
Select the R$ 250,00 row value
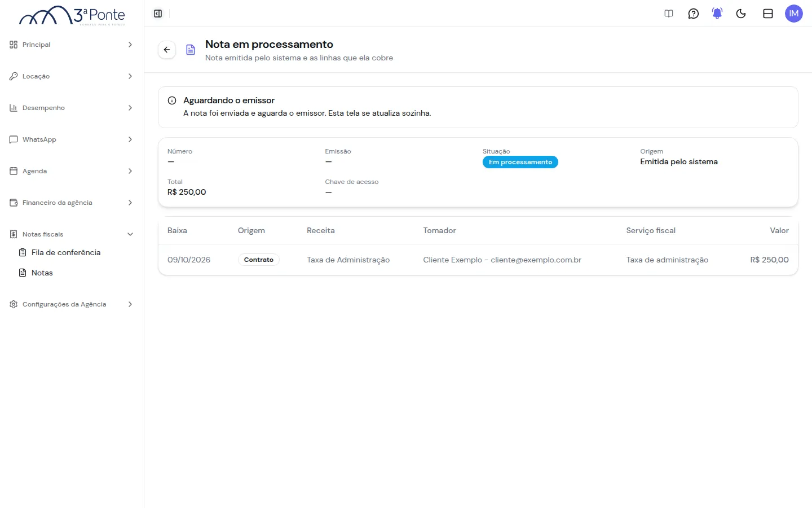pyautogui.click(x=769, y=260)
